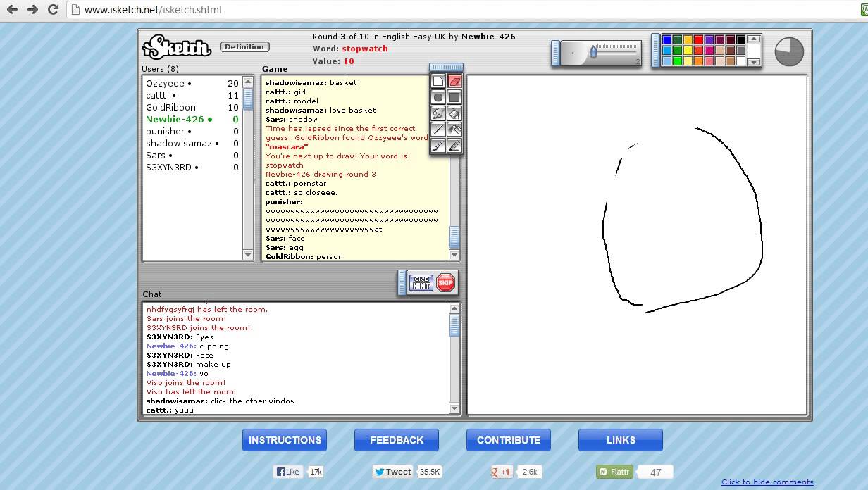Open the LINKS page
The width and height of the screenshot is (868, 490).
[x=621, y=440]
